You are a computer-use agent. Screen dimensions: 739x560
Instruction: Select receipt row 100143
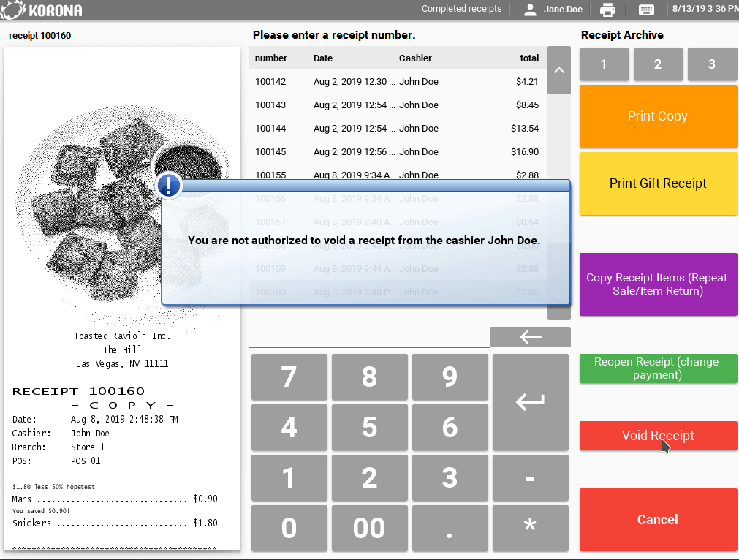398,105
